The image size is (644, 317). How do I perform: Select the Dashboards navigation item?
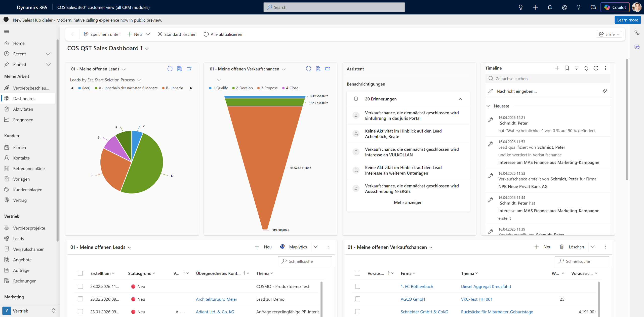click(x=28, y=99)
